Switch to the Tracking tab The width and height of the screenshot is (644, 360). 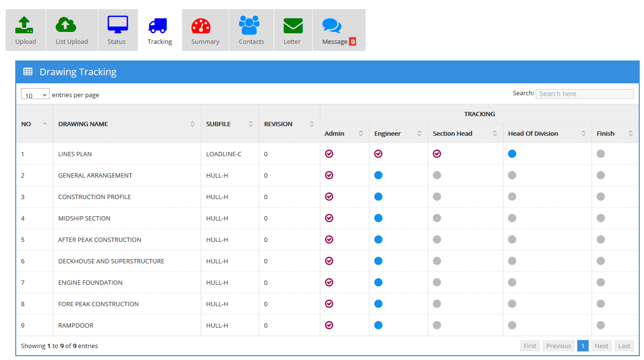160,30
